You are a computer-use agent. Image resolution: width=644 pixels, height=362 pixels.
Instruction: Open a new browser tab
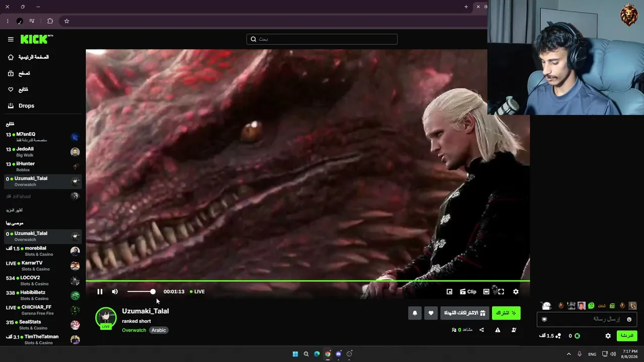[x=466, y=7]
